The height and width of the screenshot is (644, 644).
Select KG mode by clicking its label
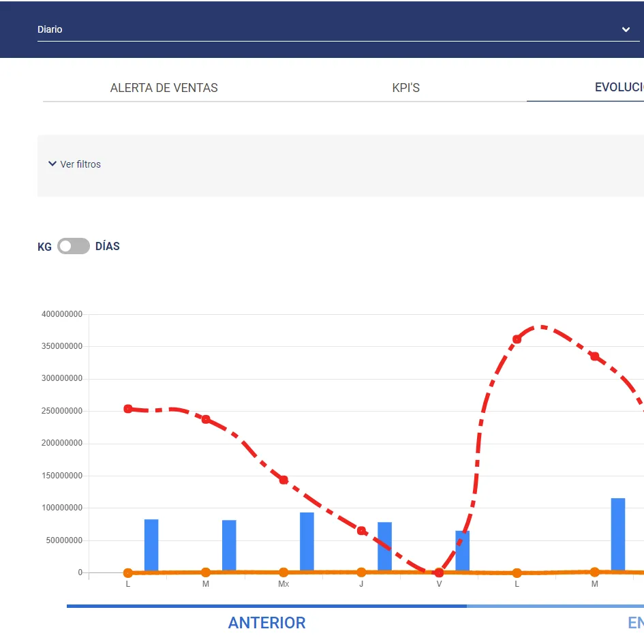point(44,247)
